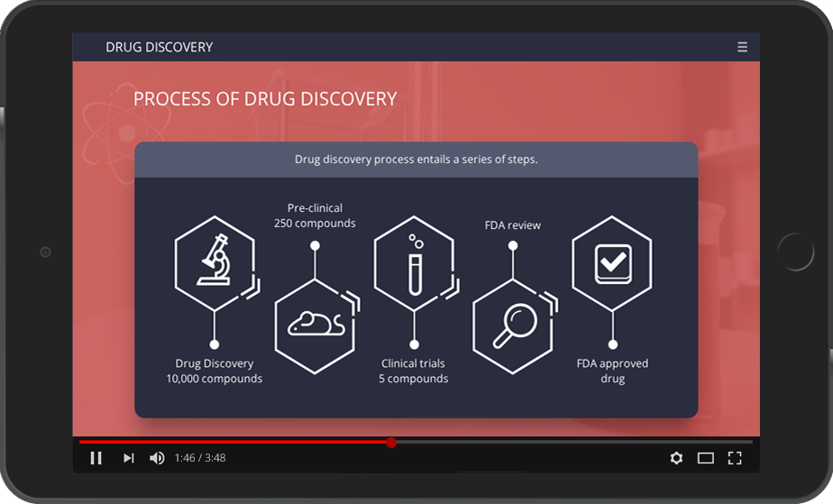Enter fullscreen video mode

coord(734,458)
